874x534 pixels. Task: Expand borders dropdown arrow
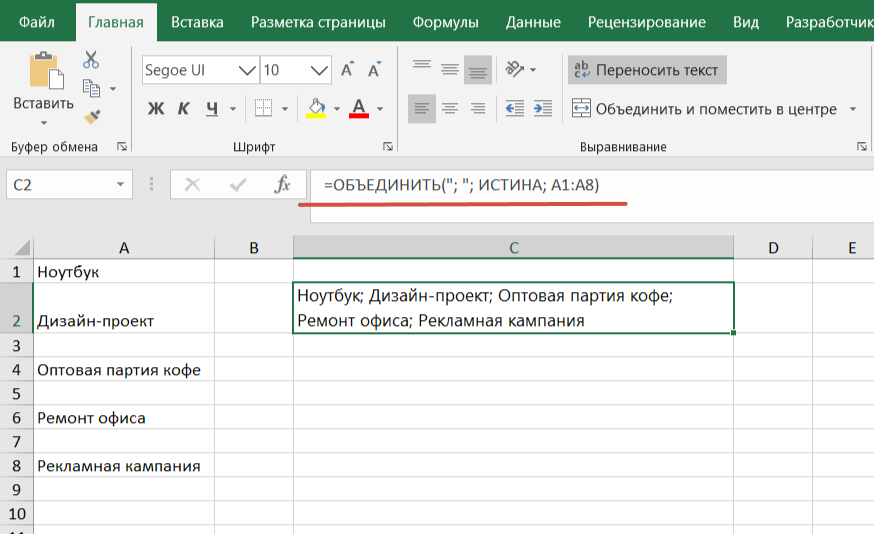[x=285, y=109]
